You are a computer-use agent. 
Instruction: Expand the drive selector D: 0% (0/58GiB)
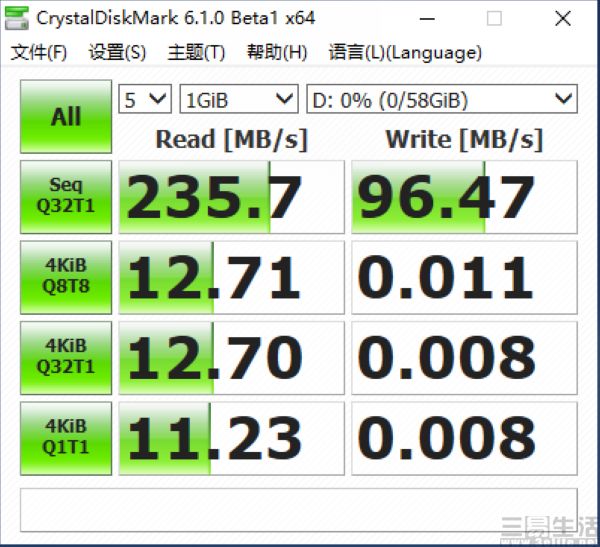(x=442, y=99)
